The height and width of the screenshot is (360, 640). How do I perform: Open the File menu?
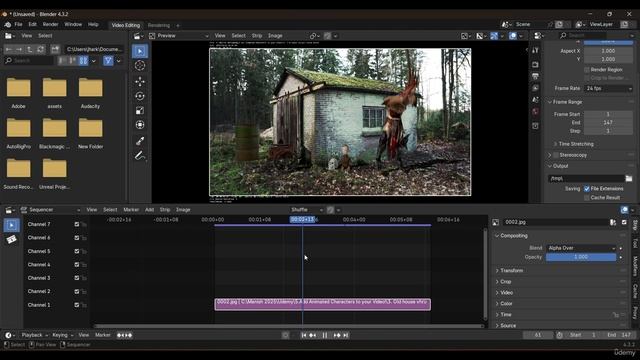click(18, 24)
